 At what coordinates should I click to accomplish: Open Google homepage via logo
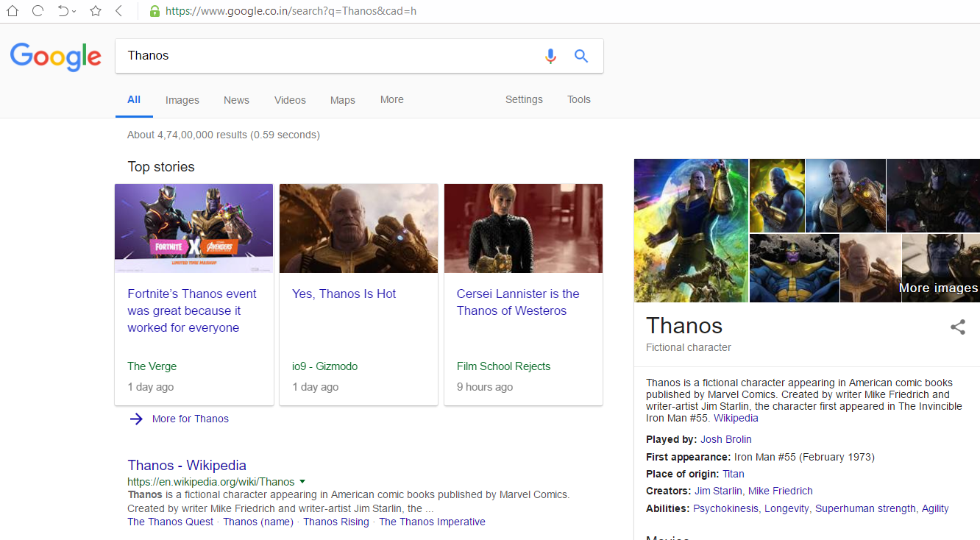56,57
